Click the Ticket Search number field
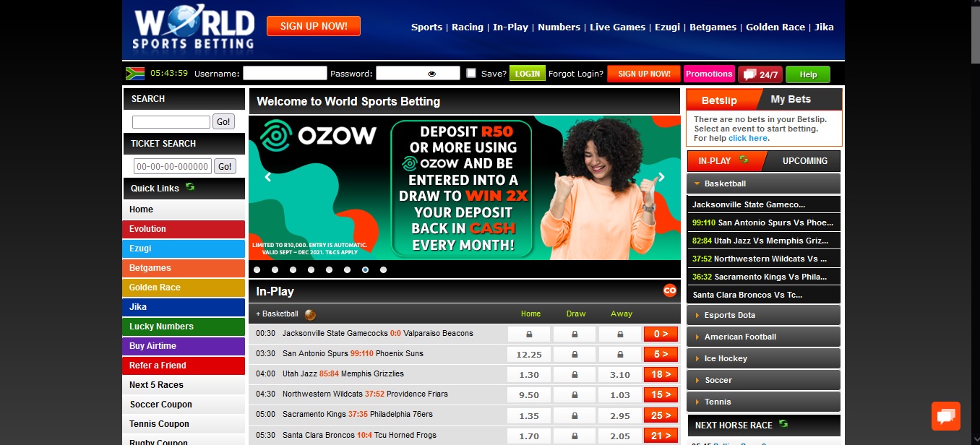Viewport: 980px width, 445px height. click(173, 166)
